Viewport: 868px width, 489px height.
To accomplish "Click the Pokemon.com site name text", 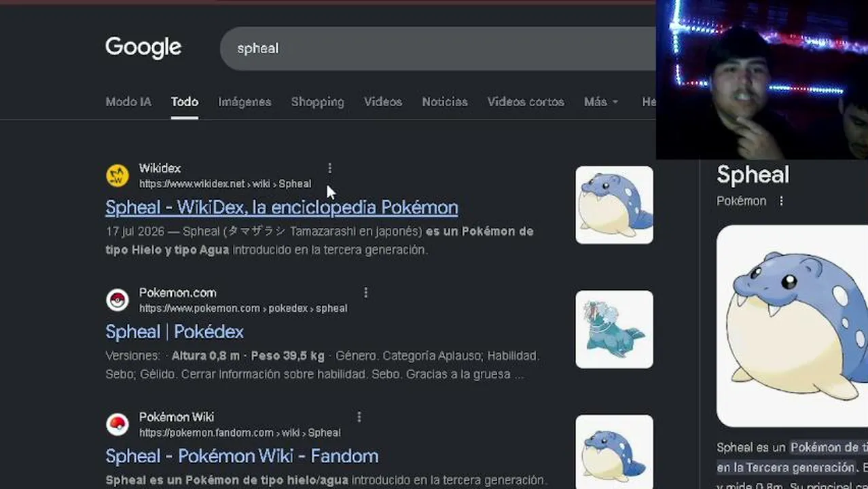I will point(177,293).
